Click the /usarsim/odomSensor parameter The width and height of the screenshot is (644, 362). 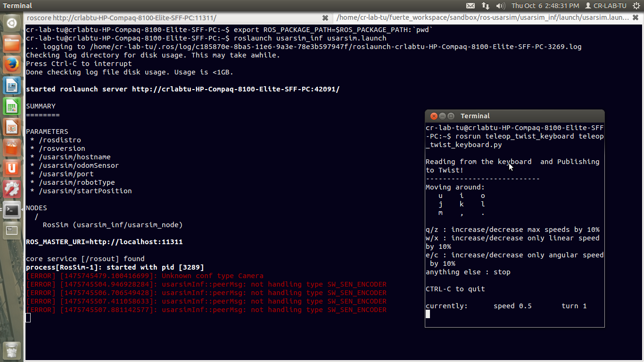click(79, 165)
